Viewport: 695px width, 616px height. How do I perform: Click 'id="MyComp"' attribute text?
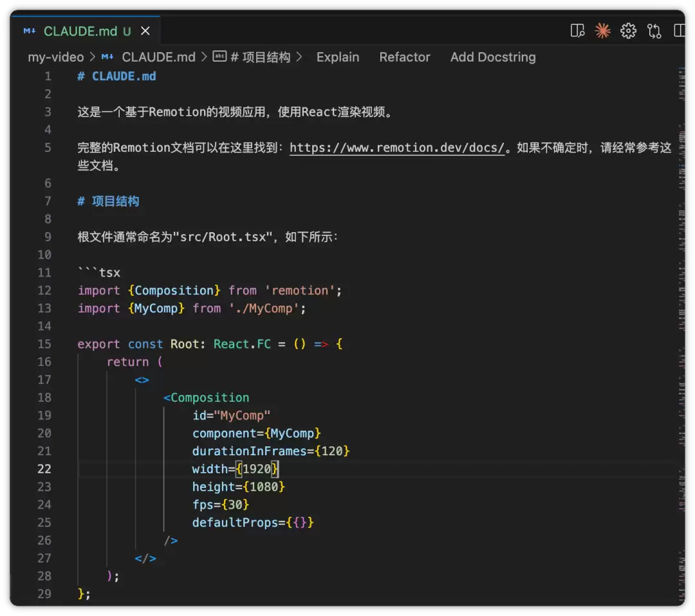(231, 415)
